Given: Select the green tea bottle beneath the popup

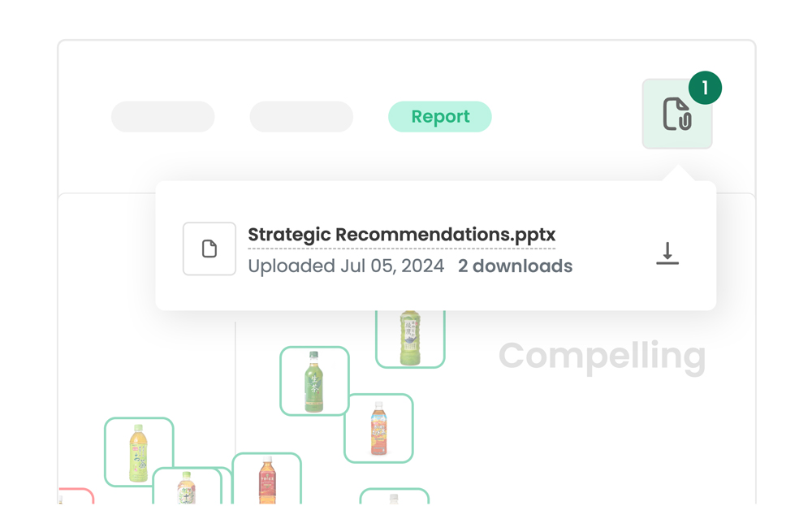Looking at the screenshot, I should point(410,337).
